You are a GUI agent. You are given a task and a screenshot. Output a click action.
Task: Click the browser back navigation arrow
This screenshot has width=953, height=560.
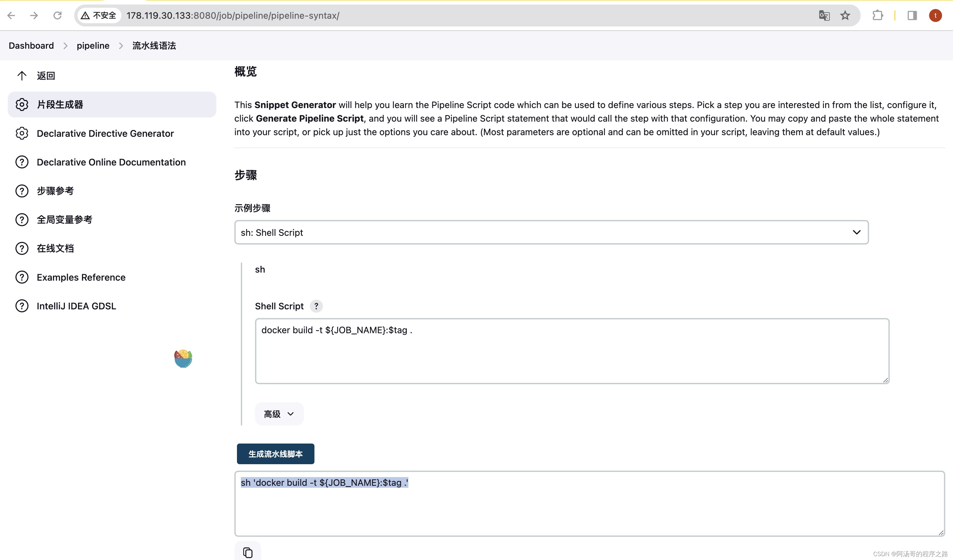point(11,15)
